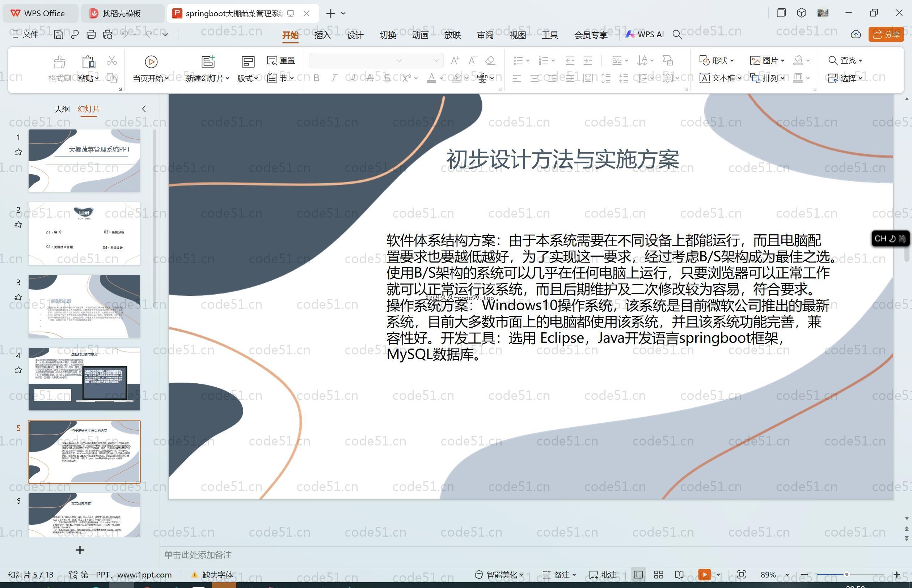Click the Redo arrow icon
Image resolution: width=912 pixels, height=588 pixels.
[149, 34]
